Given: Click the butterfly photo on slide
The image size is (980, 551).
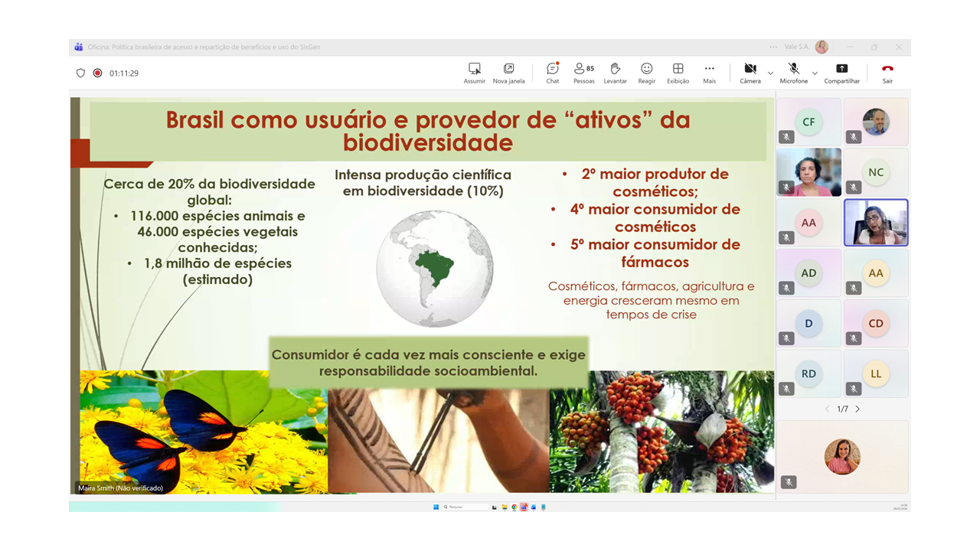Looking at the screenshot, I should click(204, 432).
